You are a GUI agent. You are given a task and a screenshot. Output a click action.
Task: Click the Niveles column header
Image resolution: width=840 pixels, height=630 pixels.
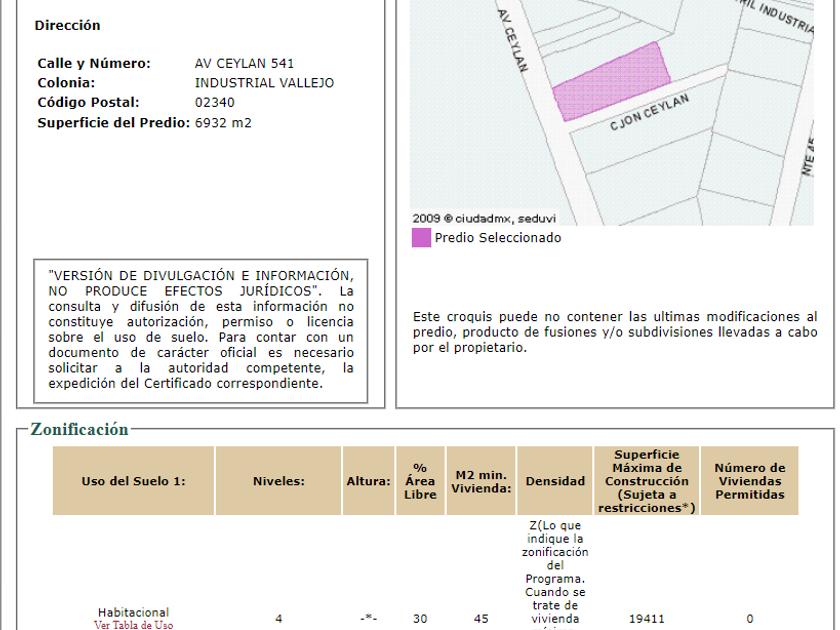point(278,481)
